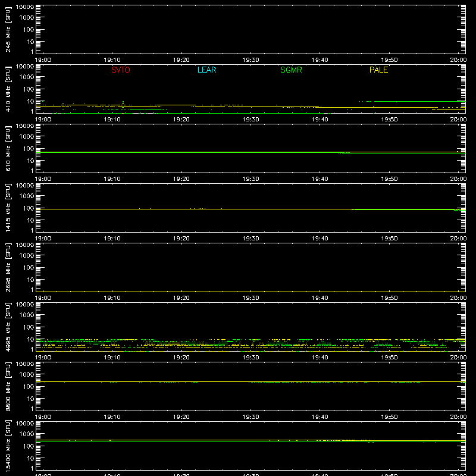Click the 10000 tick of 8800 MHz panel

click(x=25, y=364)
